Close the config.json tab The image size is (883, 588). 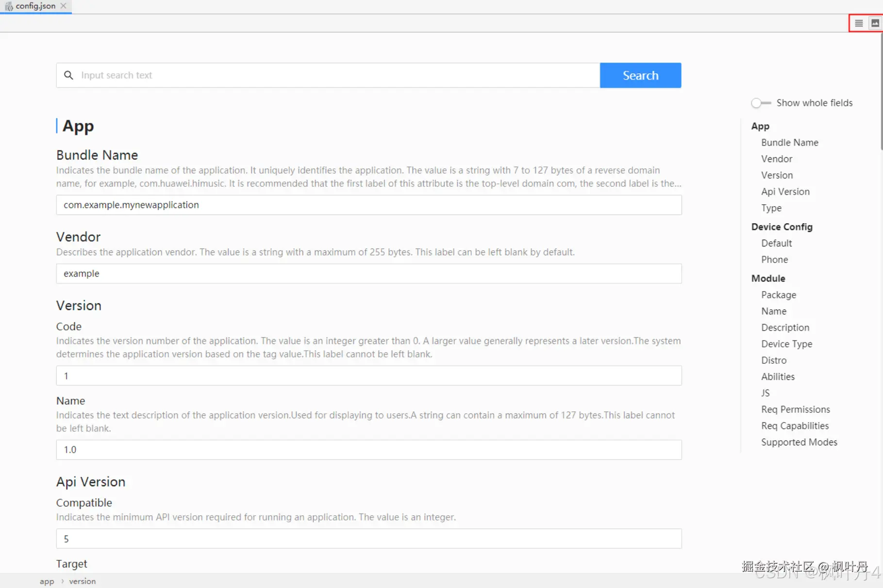[64, 6]
